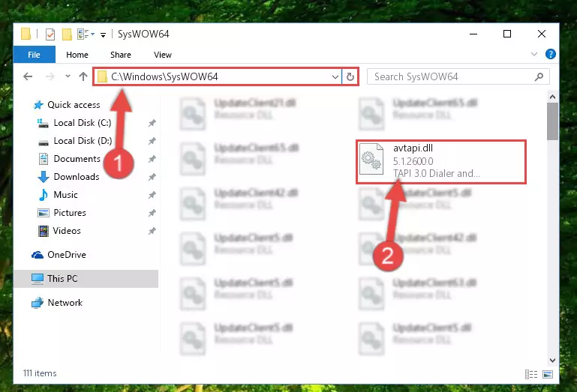
Task: Click the pin icon next to Videos
Action: pos(152,231)
